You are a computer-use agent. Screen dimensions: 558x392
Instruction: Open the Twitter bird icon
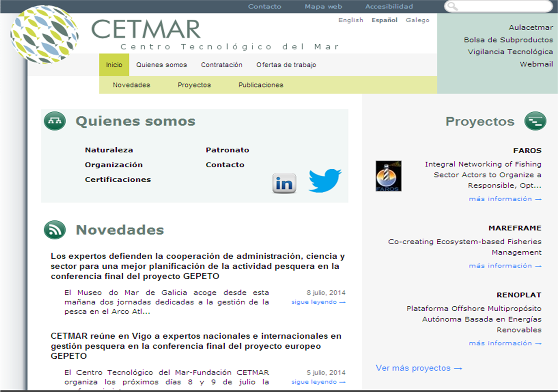325,180
